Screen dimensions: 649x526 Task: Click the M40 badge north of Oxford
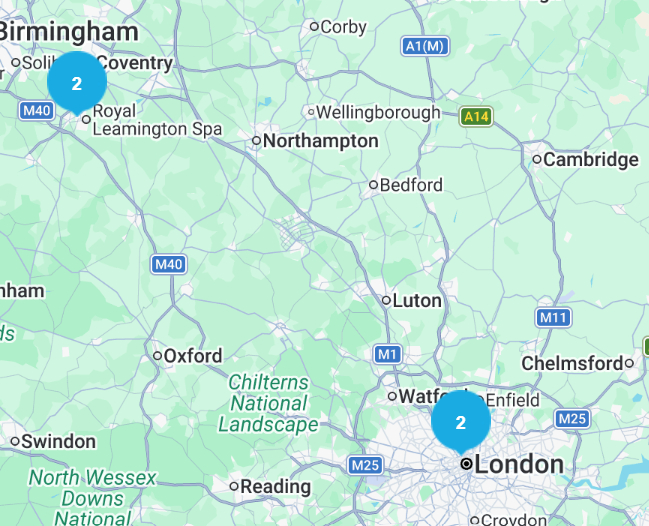pos(169,264)
